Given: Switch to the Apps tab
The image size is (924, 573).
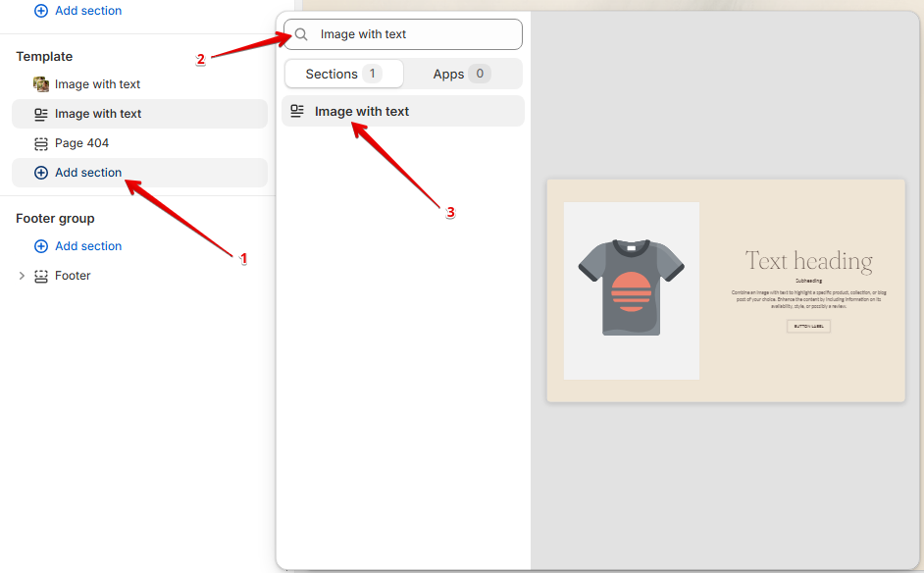Looking at the screenshot, I should pyautogui.click(x=462, y=74).
